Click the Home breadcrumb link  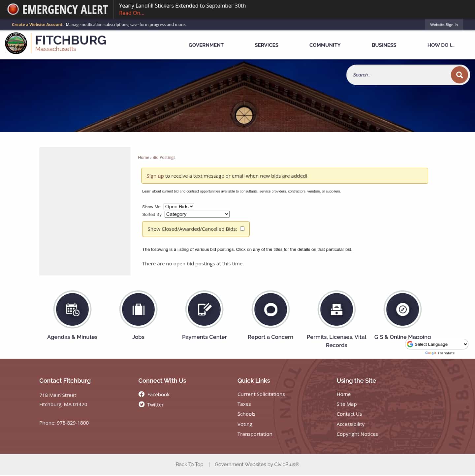[x=143, y=158]
